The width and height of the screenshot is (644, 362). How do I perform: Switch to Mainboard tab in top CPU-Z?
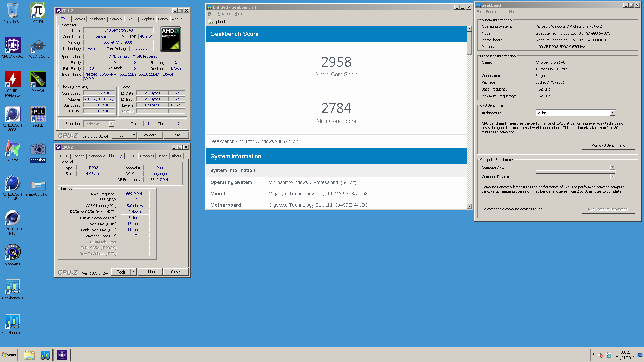(97, 19)
